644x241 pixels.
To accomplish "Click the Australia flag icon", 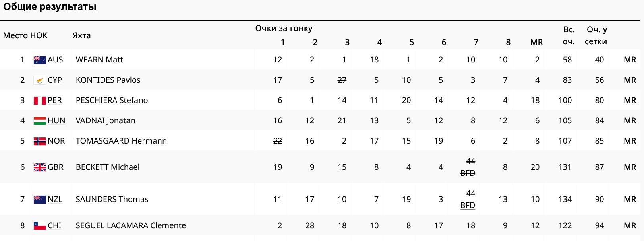I will (x=39, y=60).
